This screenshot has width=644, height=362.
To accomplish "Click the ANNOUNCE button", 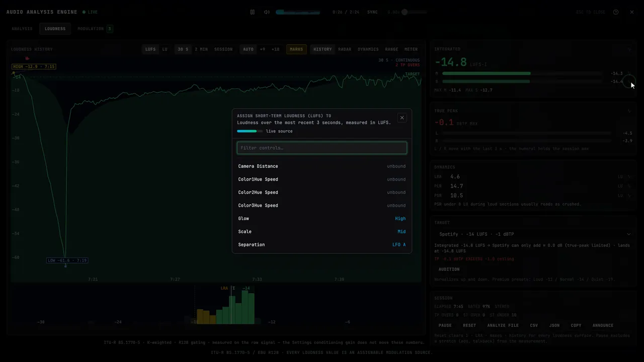I will click(x=603, y=325).
